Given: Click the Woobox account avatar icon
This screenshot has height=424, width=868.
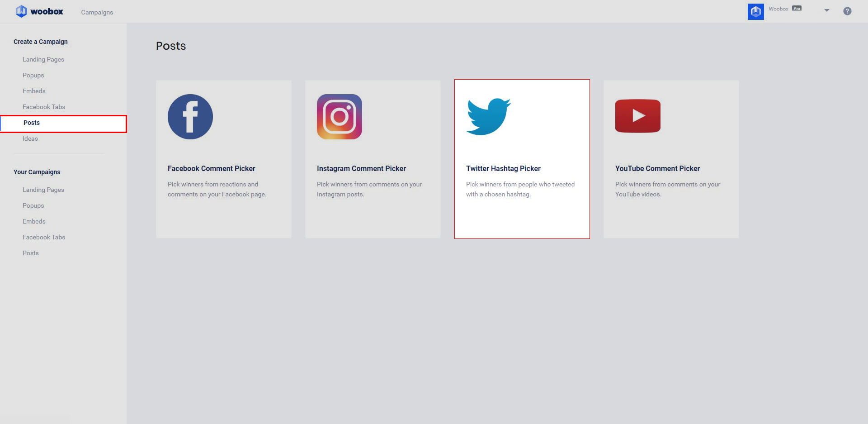Looking at the screenshot, I should (x=755, y=12).
